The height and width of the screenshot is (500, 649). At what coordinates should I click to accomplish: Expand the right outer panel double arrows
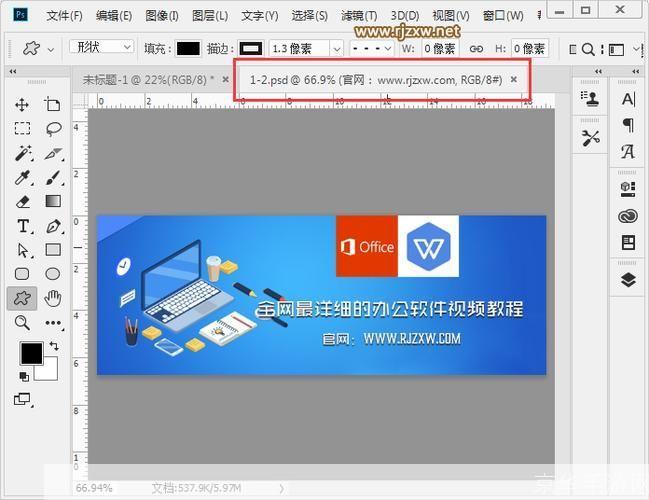click(x=636, y=72)
